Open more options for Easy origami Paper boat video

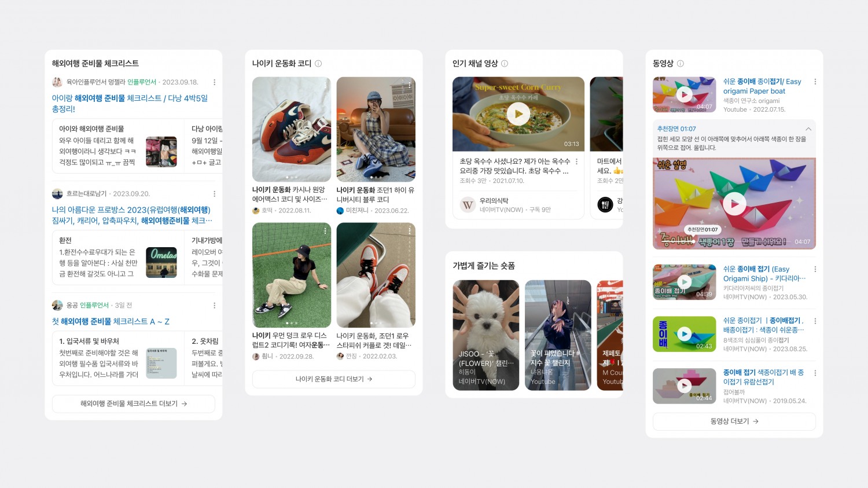[x=815, y=82]
